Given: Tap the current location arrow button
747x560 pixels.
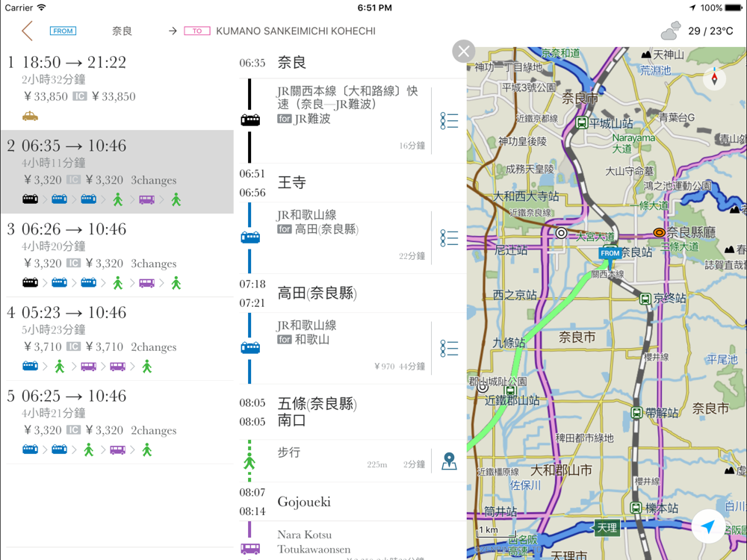Looking at the screenshot, I should coord(708,526).
